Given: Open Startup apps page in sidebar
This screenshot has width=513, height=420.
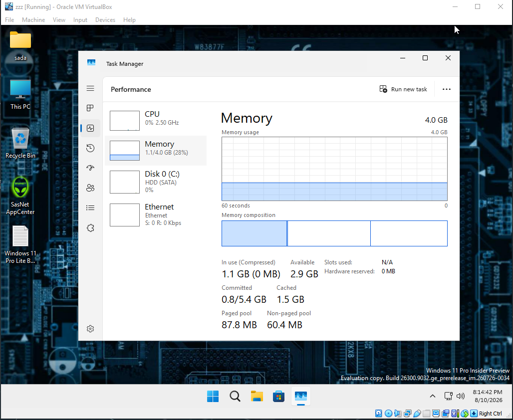Looking at the screenshot, I should click(x=90, y=168).
